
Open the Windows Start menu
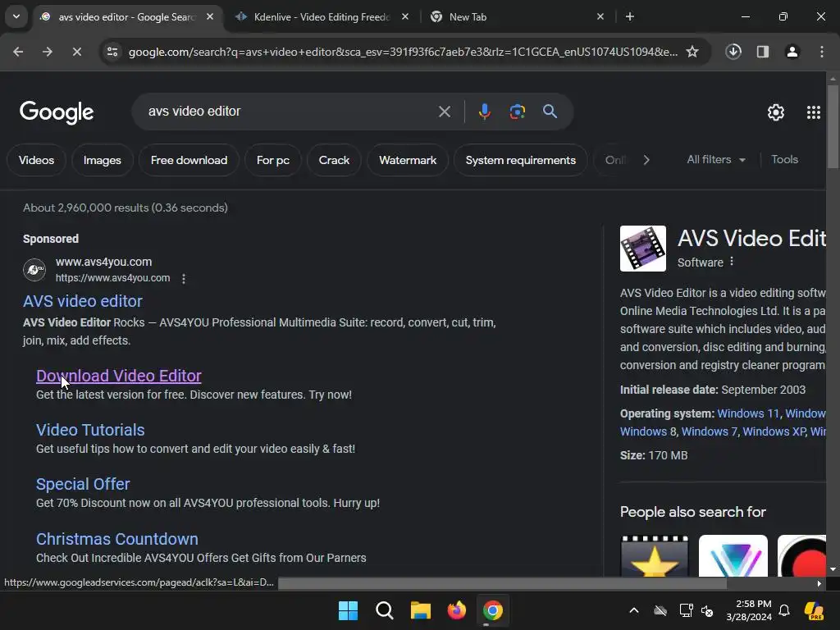[348, 610]
